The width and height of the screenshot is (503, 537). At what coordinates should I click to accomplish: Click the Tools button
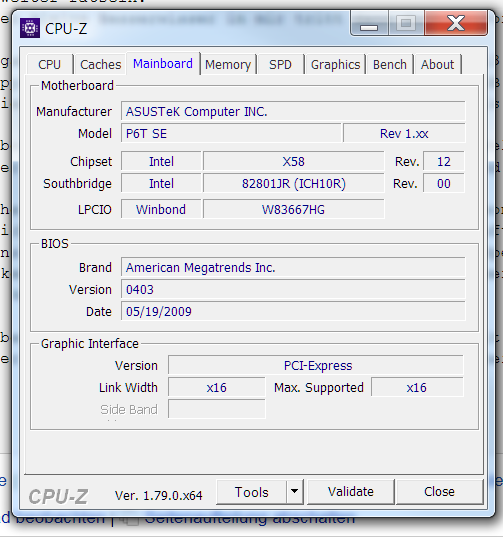pos(251,492)
